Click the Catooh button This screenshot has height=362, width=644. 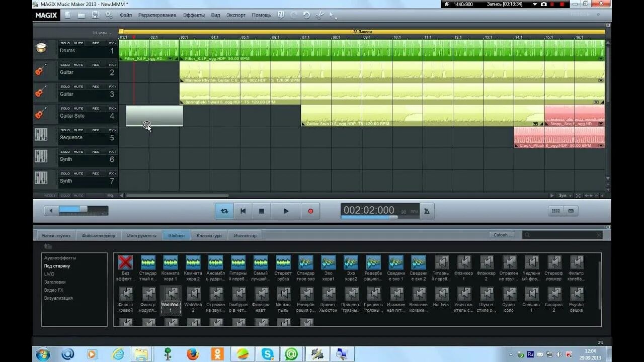[503, 235]
